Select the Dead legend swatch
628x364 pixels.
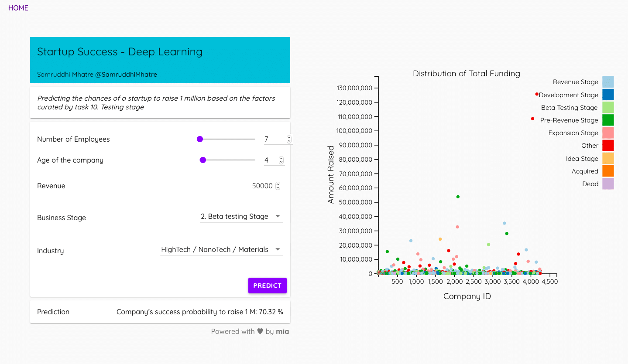608,184
